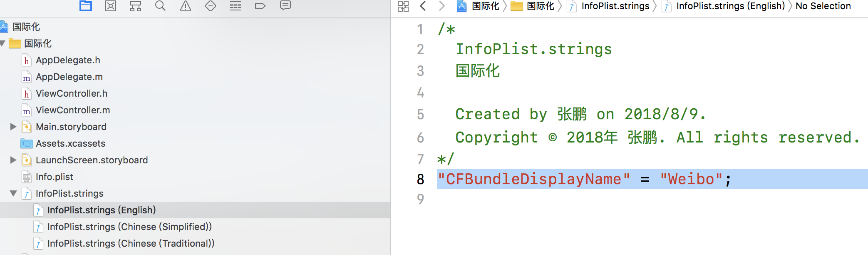Click line number 1 in gutter
This screenshot has height=255, width=868.
click(x=420, y=29)
